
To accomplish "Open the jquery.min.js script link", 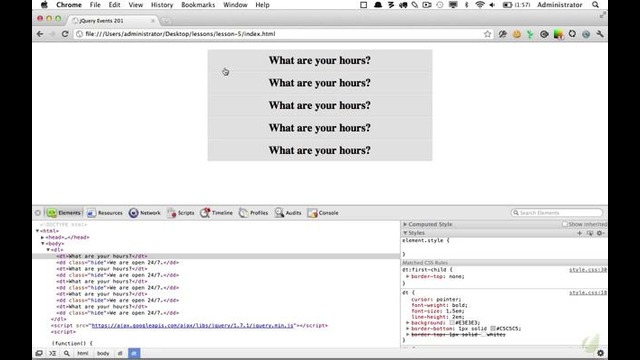I will click(192, 325).
